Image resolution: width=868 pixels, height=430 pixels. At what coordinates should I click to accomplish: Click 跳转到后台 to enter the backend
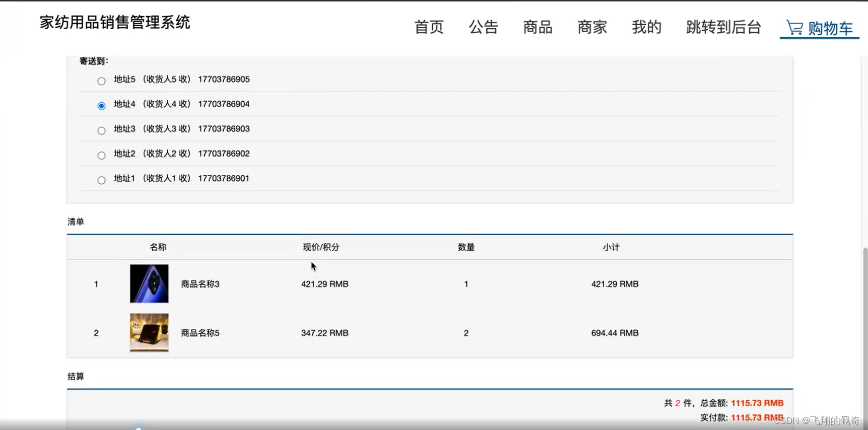(723, 27)
